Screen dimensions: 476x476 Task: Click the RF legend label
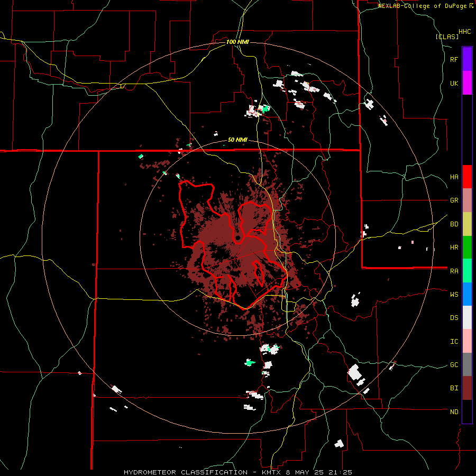tap(454, 59)
